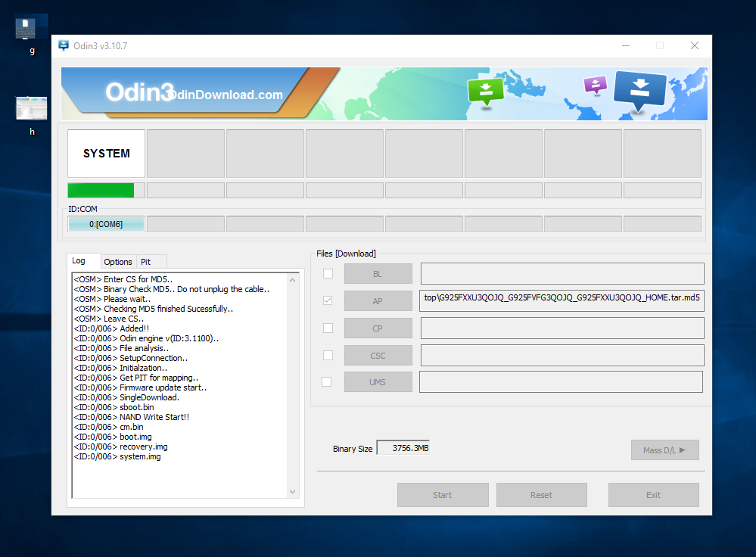Click the "ID:COM" label
Screen dimensions: 756x557
pos(82,209)
